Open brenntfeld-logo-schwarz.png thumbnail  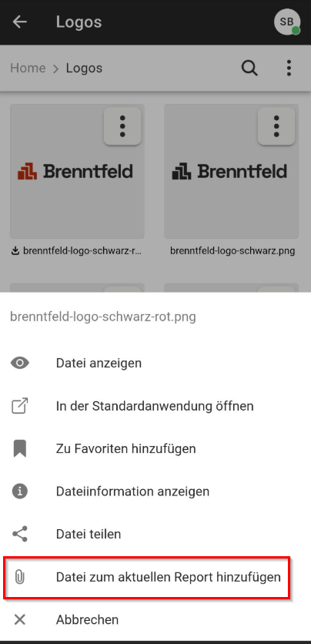[x=232, y=171]
